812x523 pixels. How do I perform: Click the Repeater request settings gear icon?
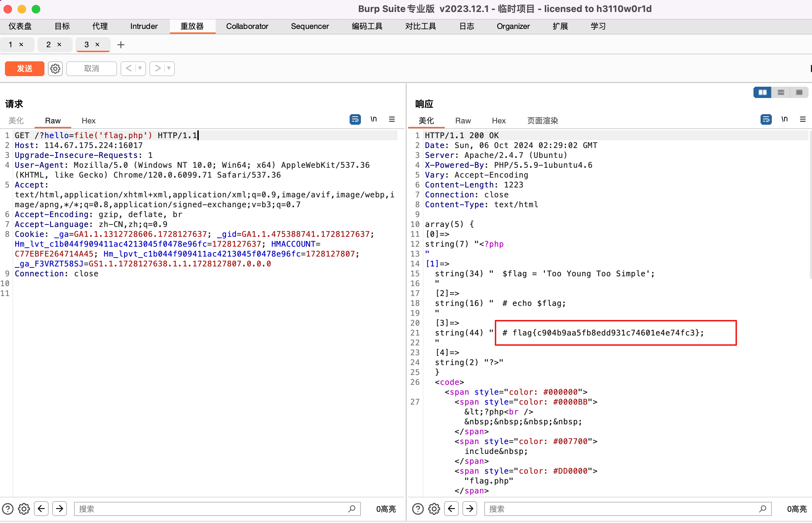pos(55,68)
